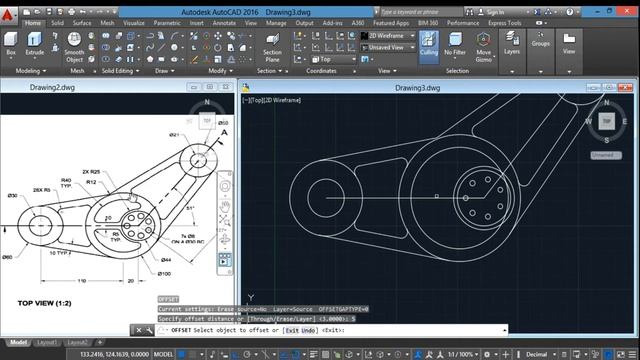Switch to the Visualize ribbon tab
Image resolution: width=640 pixels, height=360 pixels.
tap(133, 23)
